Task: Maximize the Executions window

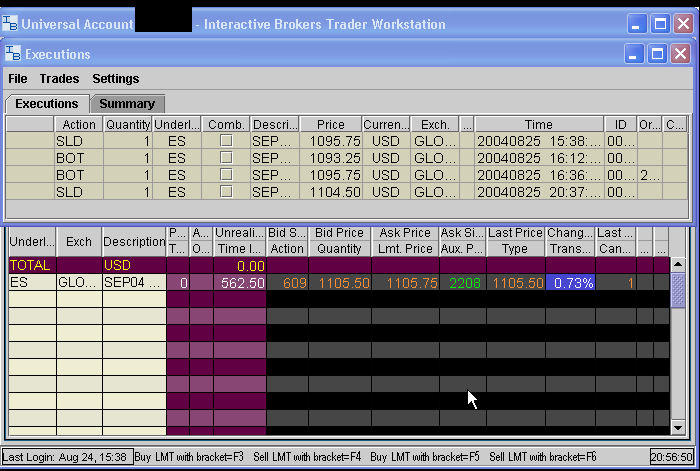Action: tap(657, 54)
